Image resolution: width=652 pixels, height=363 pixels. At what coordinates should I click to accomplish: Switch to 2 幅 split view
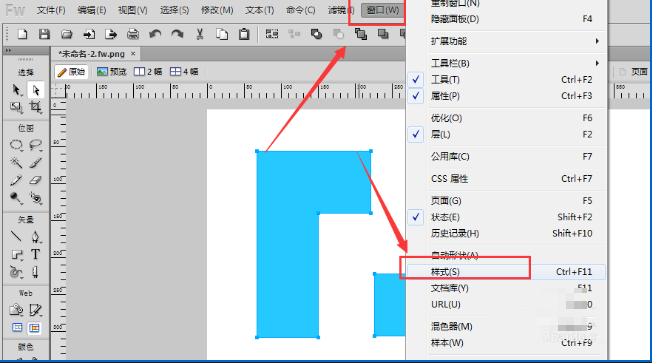[148, 72]
